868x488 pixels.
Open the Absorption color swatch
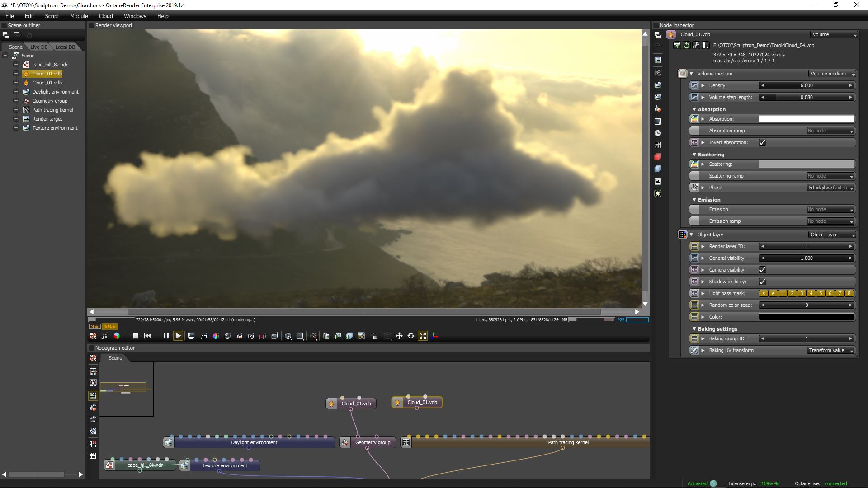point(807,119)
